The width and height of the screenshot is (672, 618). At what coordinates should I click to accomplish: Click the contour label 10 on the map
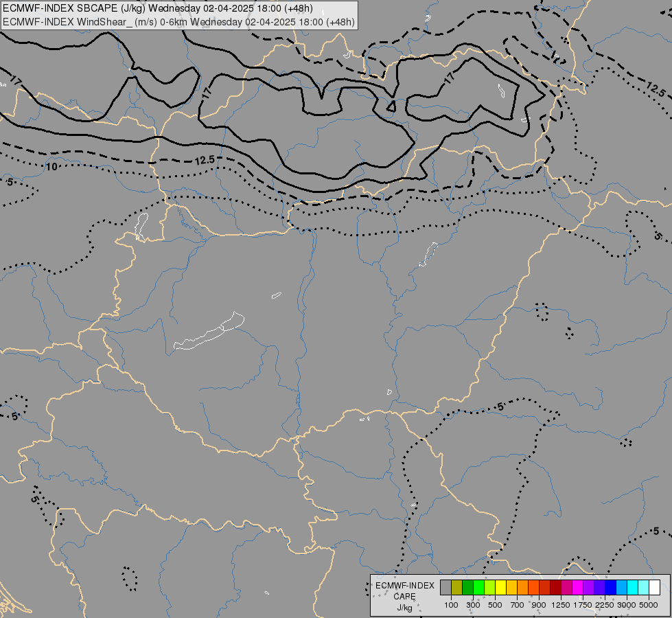tap(52, 167)
